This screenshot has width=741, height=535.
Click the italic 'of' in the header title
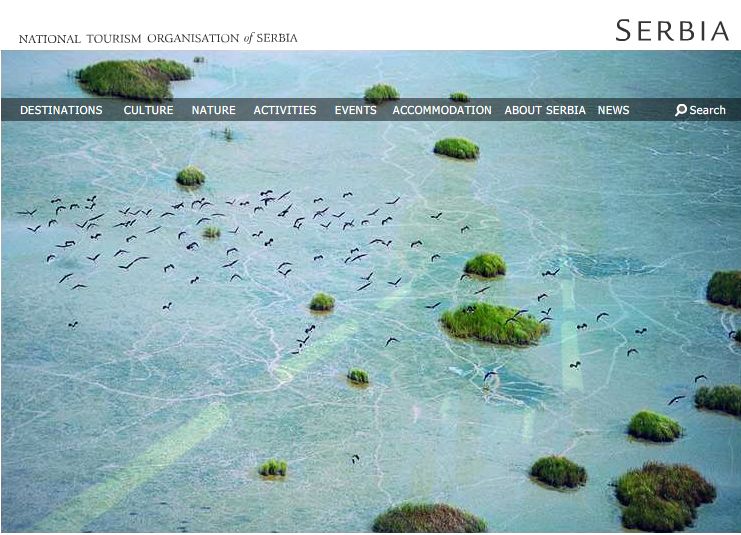pyautogui.click(x=249, y=38)
